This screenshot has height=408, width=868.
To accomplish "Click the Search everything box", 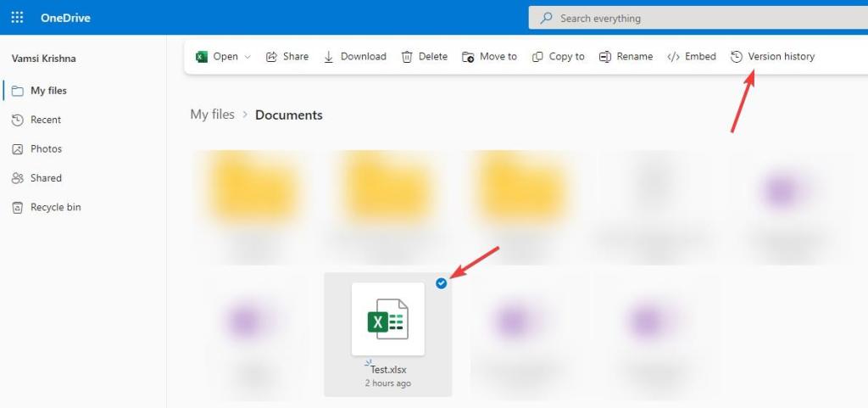I will 695,18.
